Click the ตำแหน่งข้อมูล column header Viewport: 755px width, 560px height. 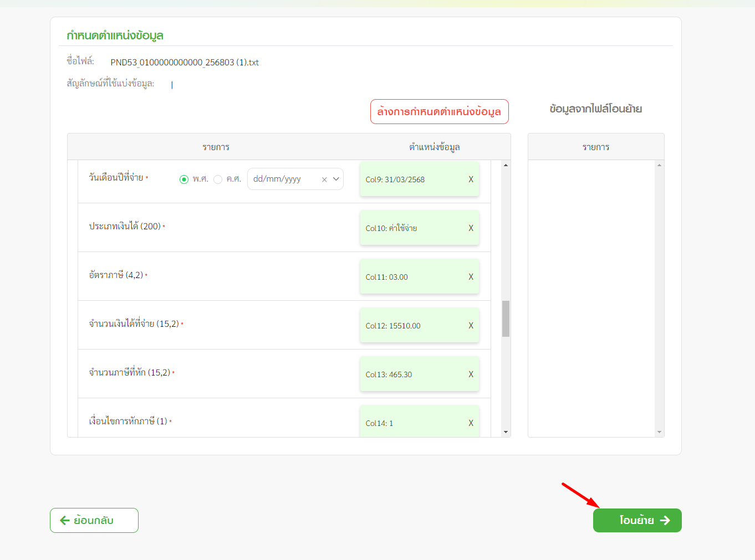click(434, 147)
